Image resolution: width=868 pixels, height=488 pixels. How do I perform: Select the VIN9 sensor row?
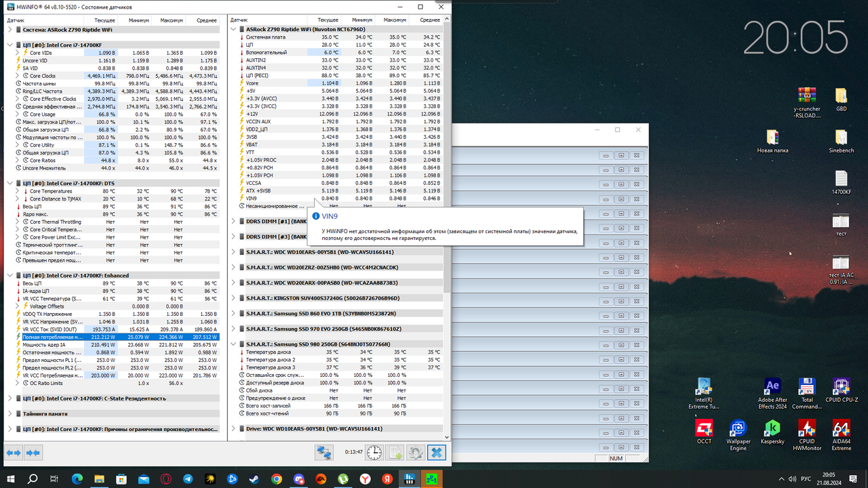click(336, 198)
